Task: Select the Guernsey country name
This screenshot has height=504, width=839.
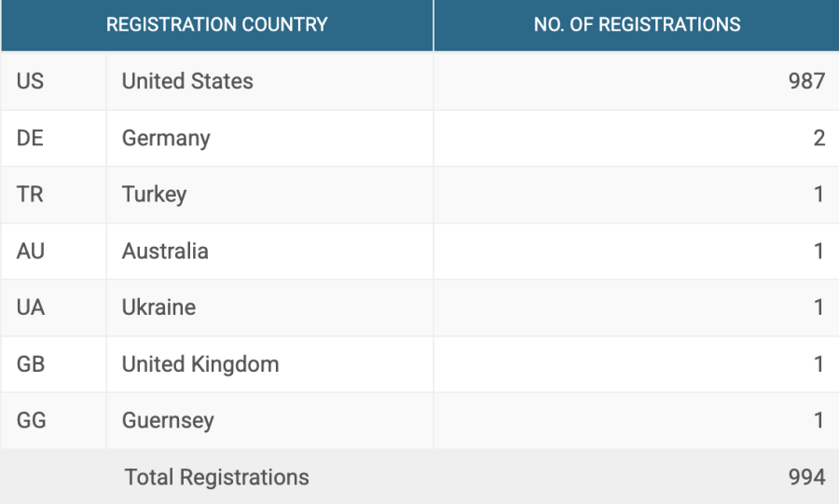Action: [x=168, y=420]
